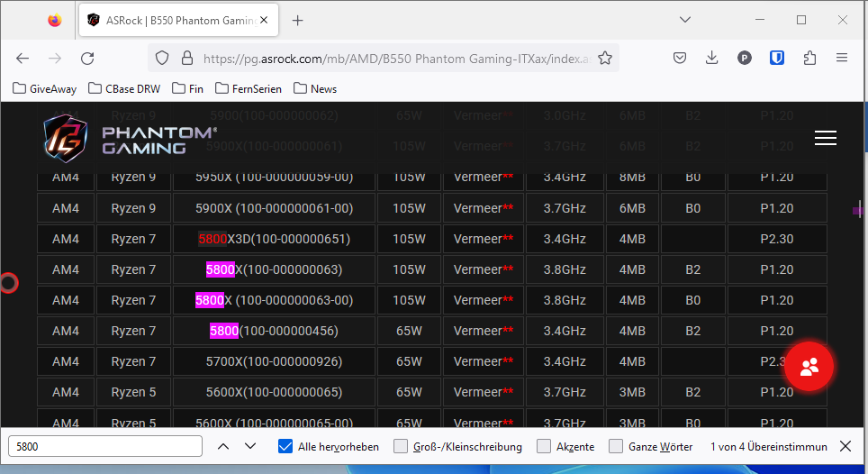This screenshot has width=868, height=474.
Task: Jump to next search match
Action: [250, 446]
